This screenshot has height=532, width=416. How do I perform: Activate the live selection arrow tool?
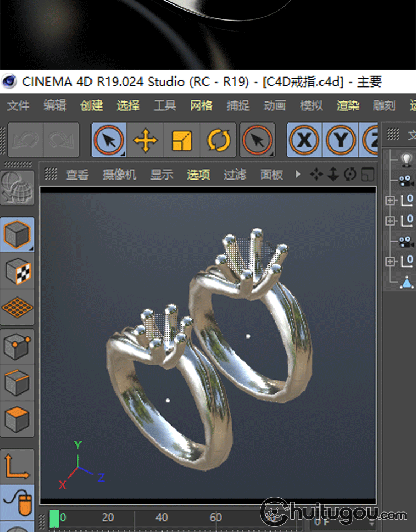[x=109, y=140]
